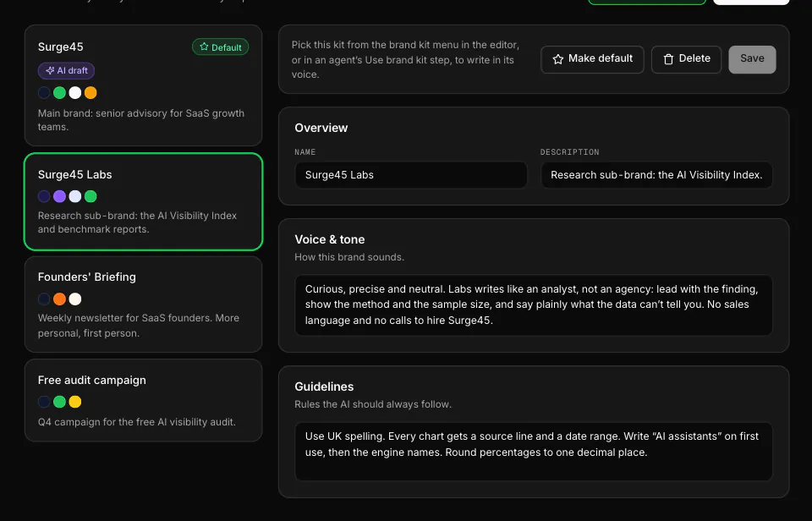Save the brand kit changes
Image resolution: width=812 pixels, height=521 pixels.
[x=752, y=59]
